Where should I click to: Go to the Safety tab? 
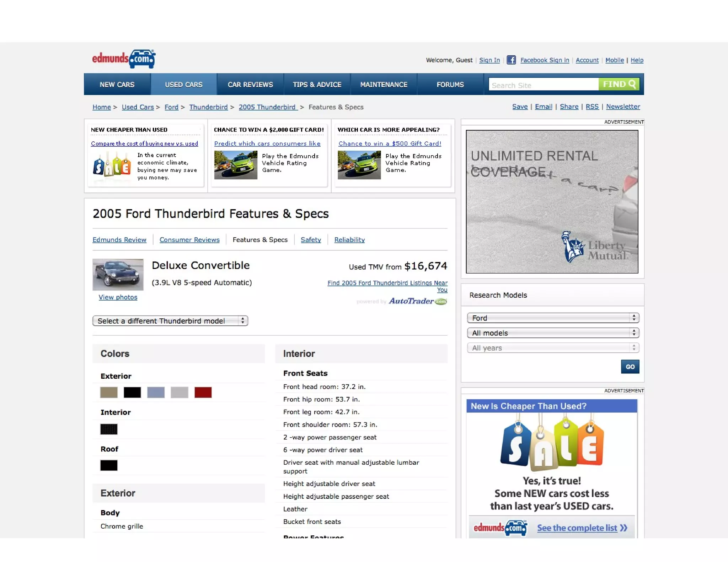coord(311,240)
